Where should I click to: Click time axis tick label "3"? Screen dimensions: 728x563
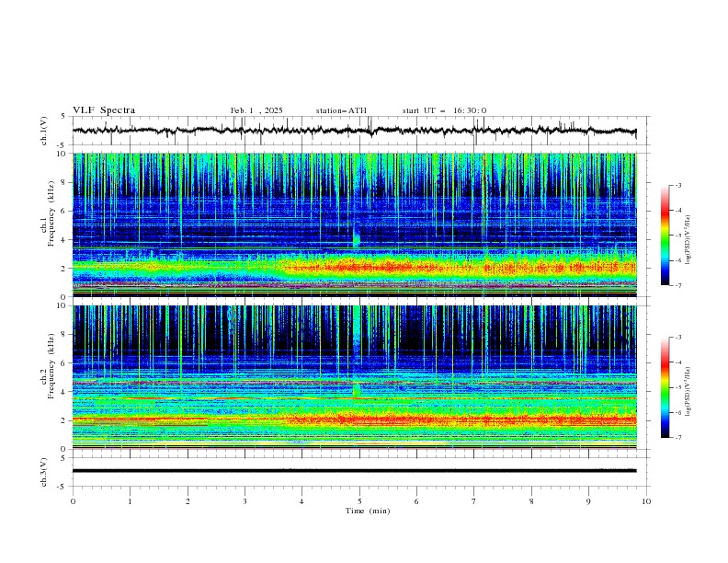(245, 501)
